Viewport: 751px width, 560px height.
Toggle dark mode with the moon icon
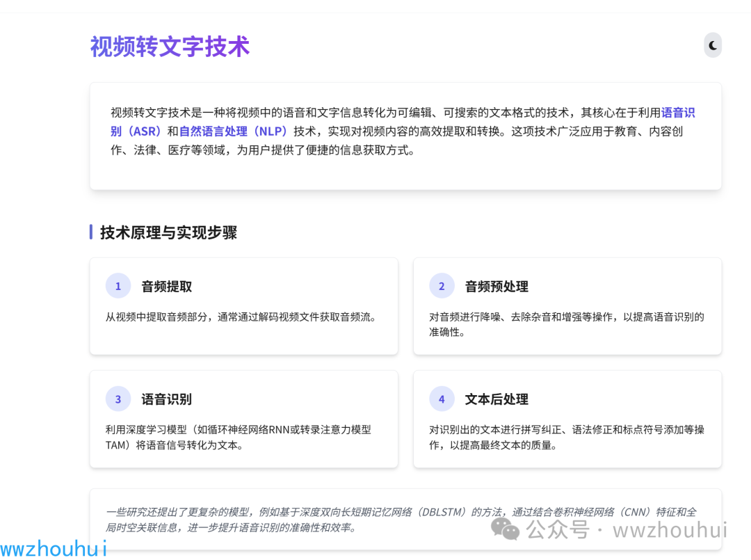pos(713,45)
